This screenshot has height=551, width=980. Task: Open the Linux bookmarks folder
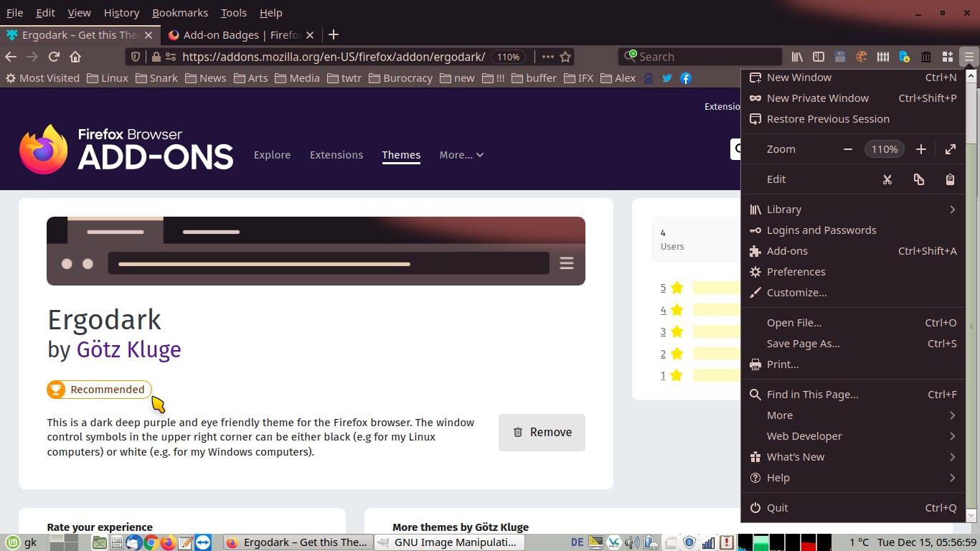pos(108,78)
